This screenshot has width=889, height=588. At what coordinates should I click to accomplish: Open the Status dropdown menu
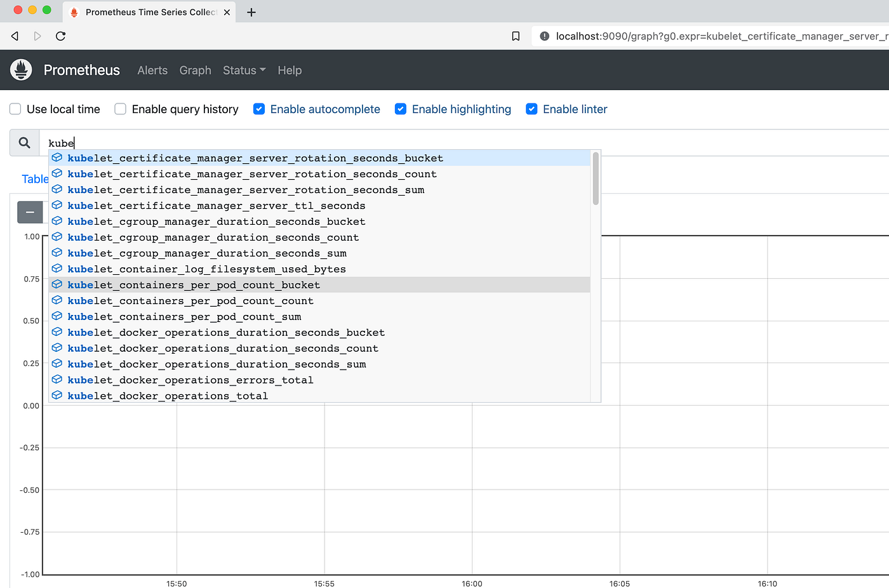tap(244, 70)
